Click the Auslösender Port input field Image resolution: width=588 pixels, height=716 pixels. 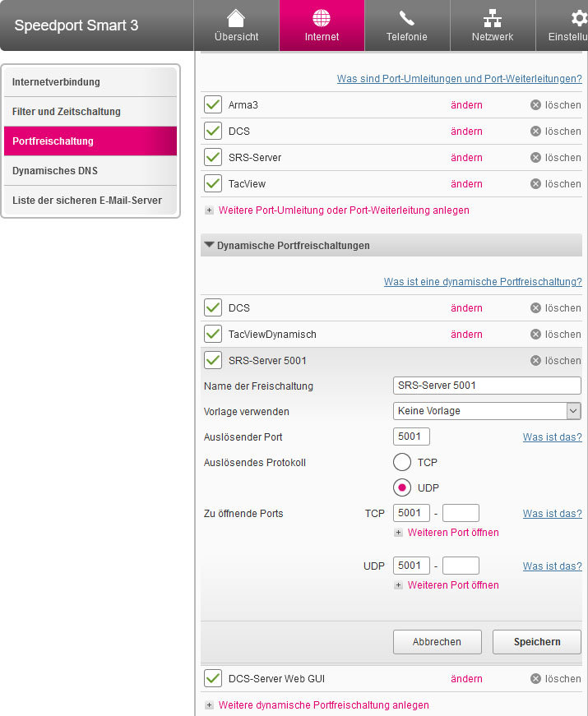coord(411,437)
